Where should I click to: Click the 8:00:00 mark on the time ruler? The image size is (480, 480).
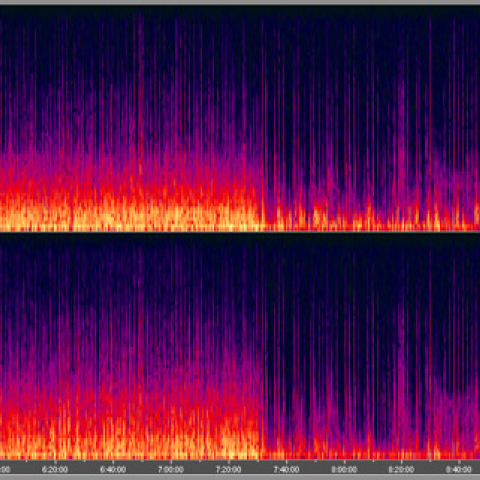344,469
